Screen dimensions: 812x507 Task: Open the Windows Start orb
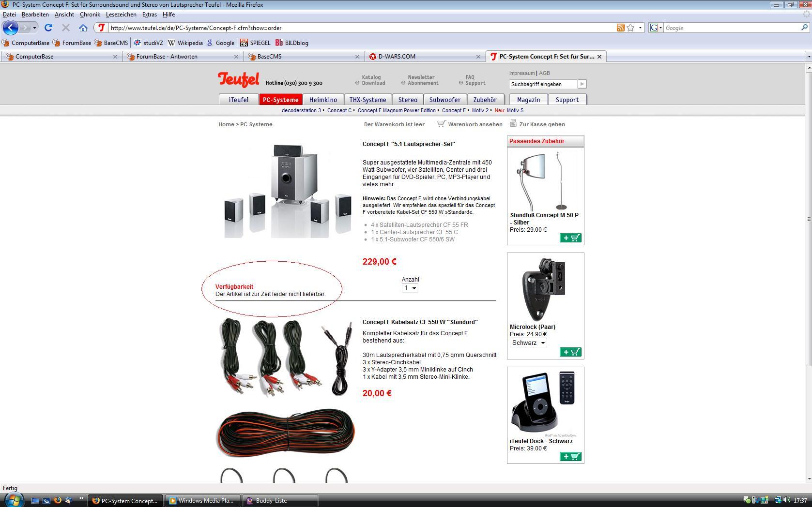point(13,500)
